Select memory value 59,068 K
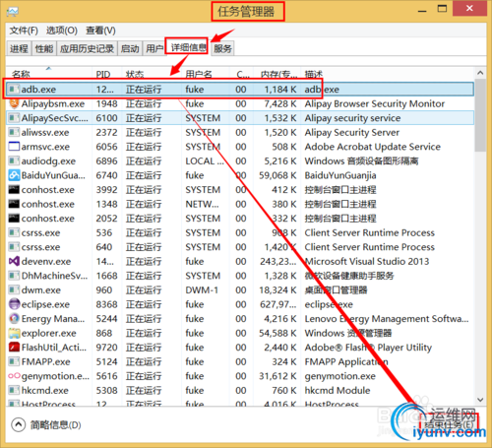The width and height of the screenshot is (492, 448). tap(277, 175)
